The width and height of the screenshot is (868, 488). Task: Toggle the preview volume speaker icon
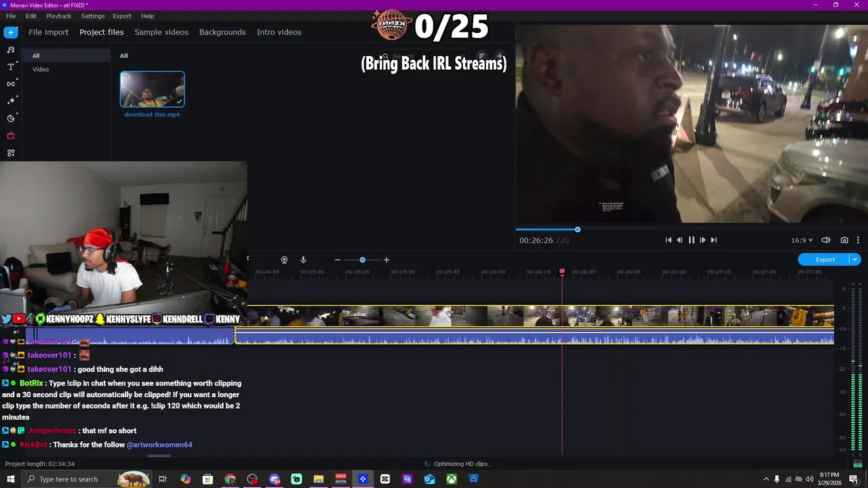(x=826, y=240)
